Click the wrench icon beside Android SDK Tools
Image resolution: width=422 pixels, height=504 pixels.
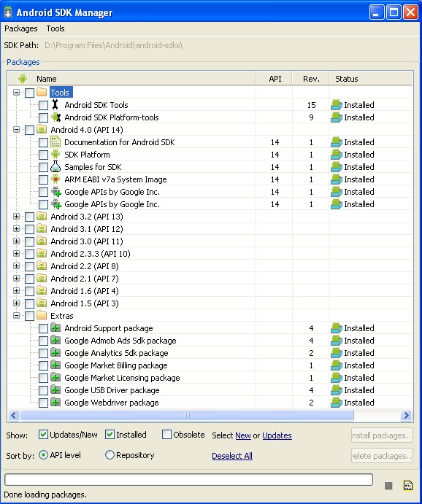pos(55,105)
